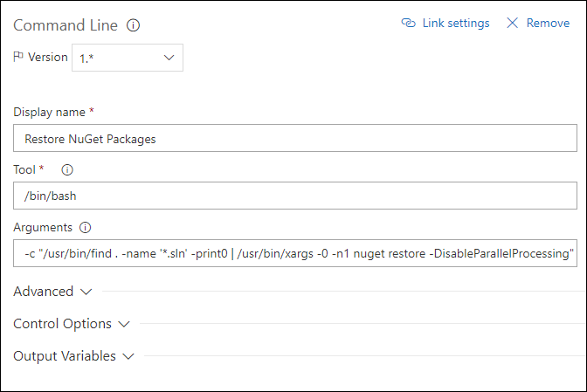Viewport: 587px width, 392px height.
Task: Click the chevron next to Output Variables
Action: 128,356
